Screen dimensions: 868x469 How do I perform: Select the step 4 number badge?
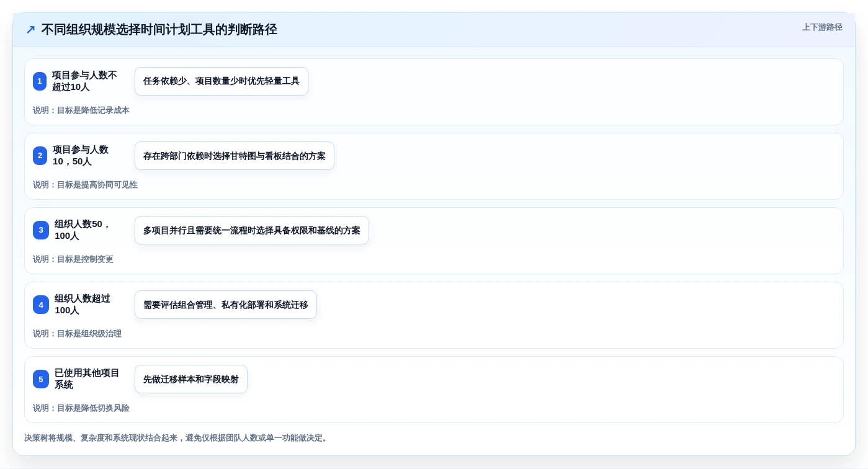(x=41, y=305)
